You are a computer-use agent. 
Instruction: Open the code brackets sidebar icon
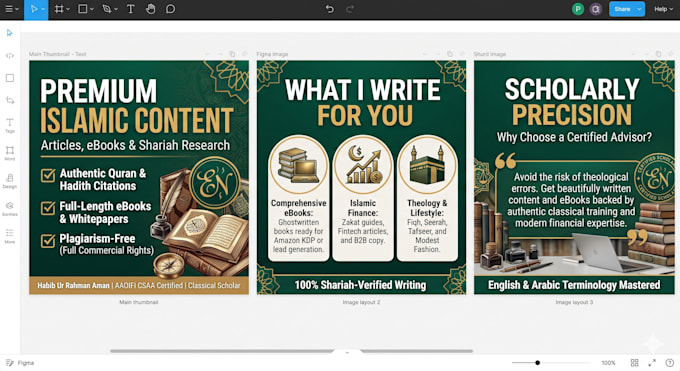tap(10, 56)
